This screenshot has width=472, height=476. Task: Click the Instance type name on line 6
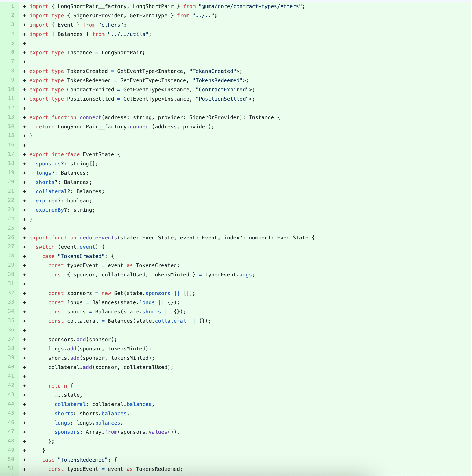pyautogui.click(x=80, y=53)
